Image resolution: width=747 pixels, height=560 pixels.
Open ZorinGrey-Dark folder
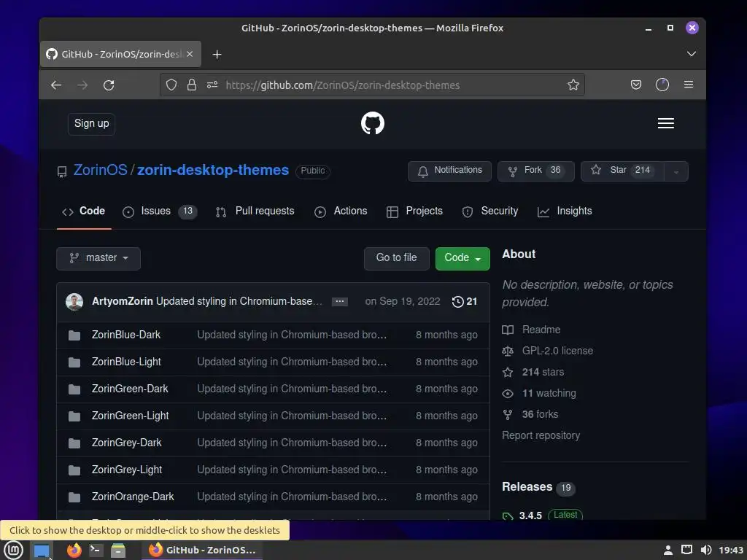(x=126, y=443)
